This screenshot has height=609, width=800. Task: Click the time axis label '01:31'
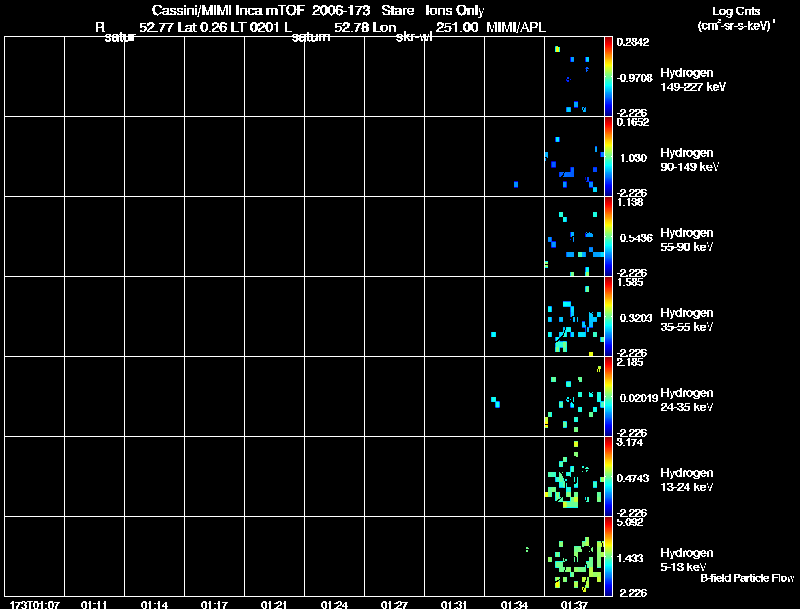[454, 604]
